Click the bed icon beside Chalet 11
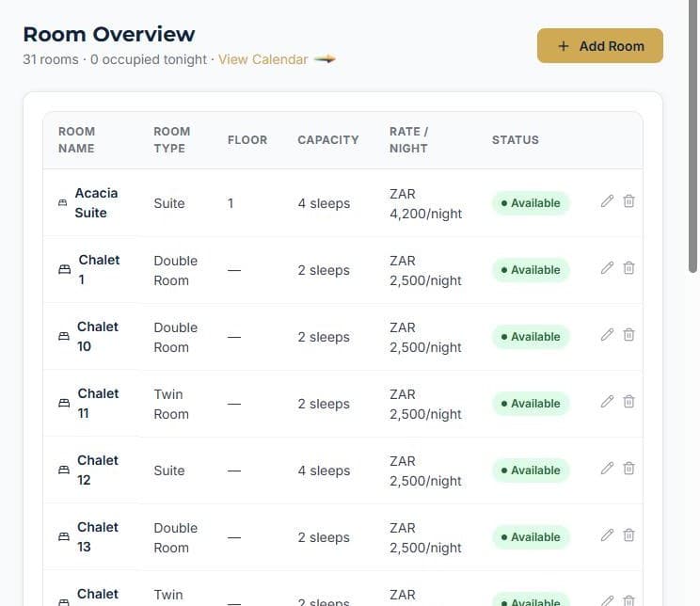 click(x=64, y=404)
